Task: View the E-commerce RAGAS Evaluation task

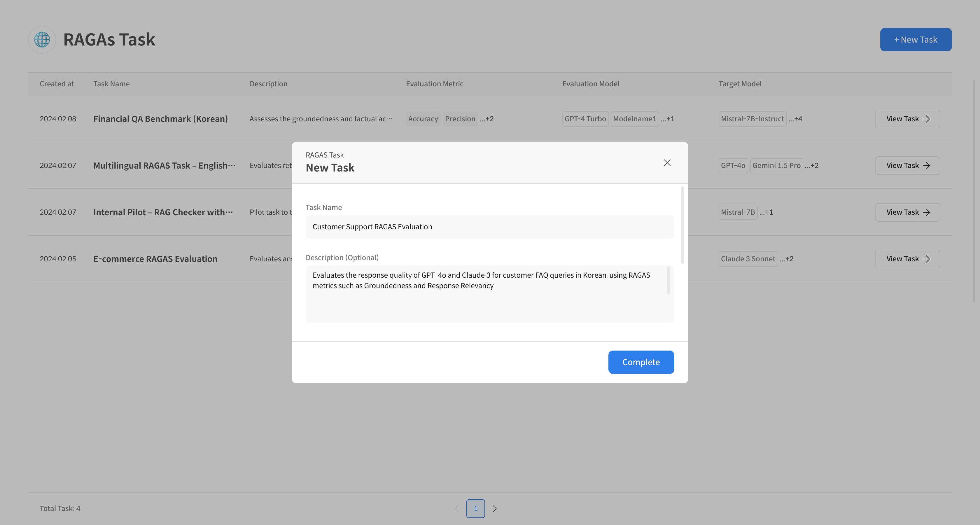Action: (x=907, y=259)
